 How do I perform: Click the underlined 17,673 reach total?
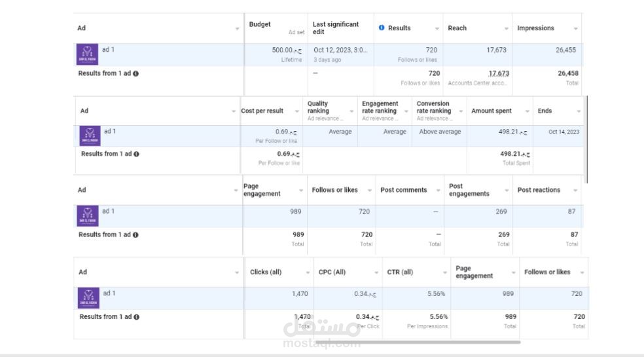(499, 73)
